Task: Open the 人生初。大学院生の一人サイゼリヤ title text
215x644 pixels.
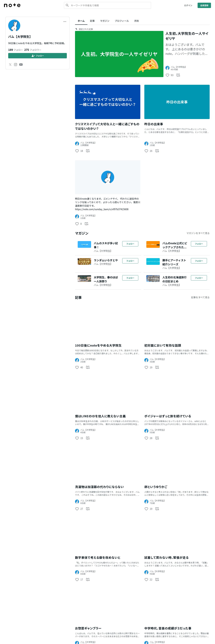Action: (187, 36)
